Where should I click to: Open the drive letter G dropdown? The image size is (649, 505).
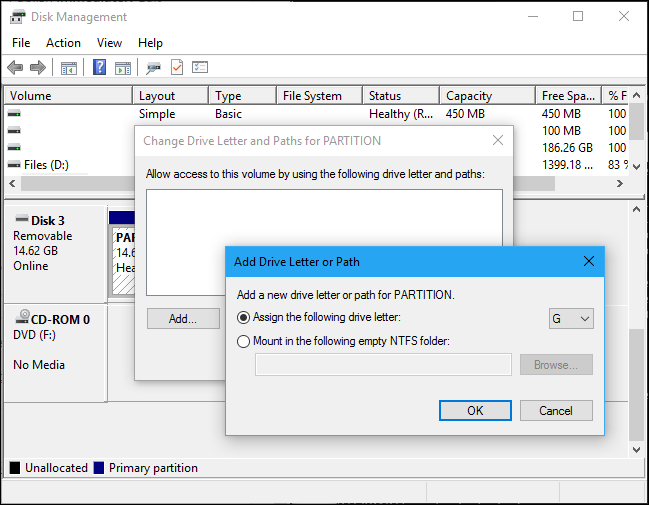tap(572, 318)
